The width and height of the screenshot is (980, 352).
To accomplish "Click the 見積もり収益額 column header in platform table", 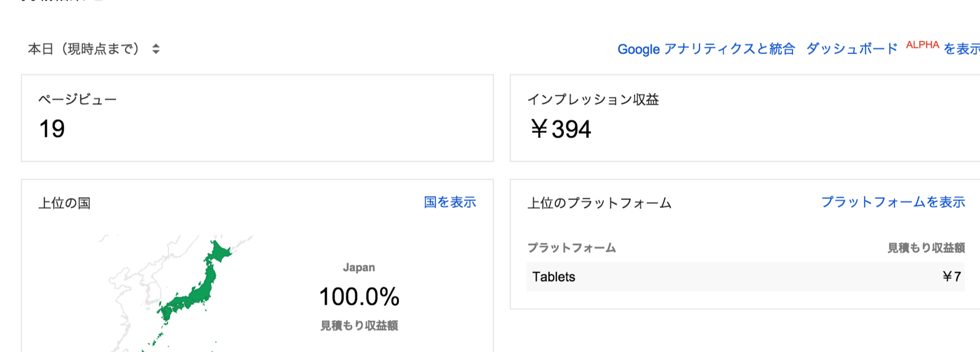I will [926, 248].
